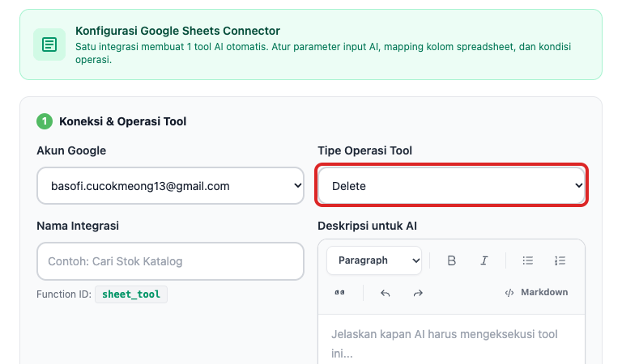Screen dimensions: 622x364
Task: Open the Paragraph style dropdown
Action: [x=374, y=260]
